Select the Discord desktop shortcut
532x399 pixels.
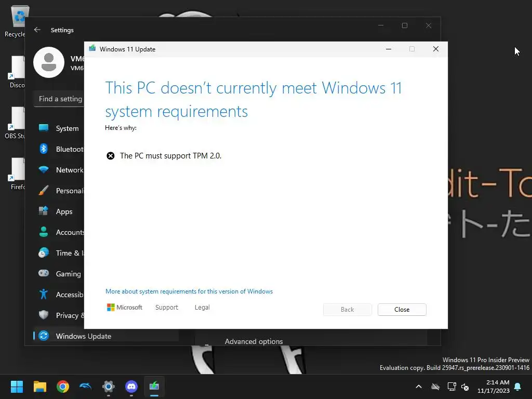coord(16,72)
